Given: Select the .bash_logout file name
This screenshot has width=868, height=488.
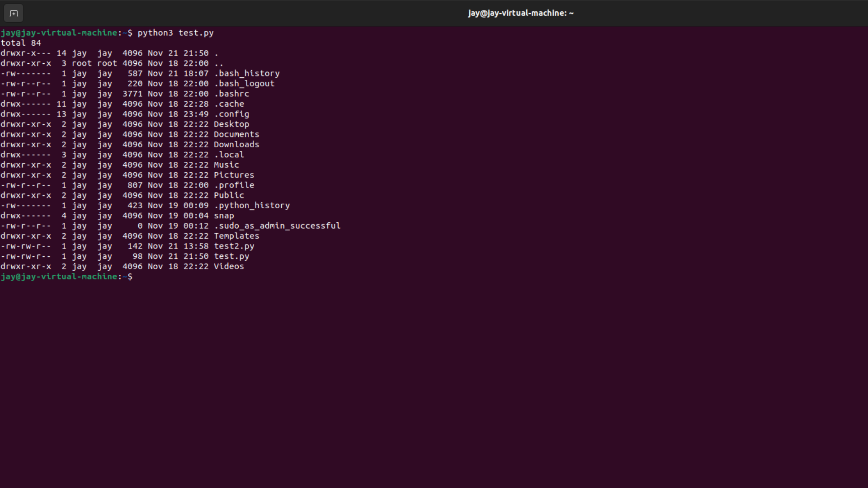Looking at the screenshot, I should pos(244,84).
